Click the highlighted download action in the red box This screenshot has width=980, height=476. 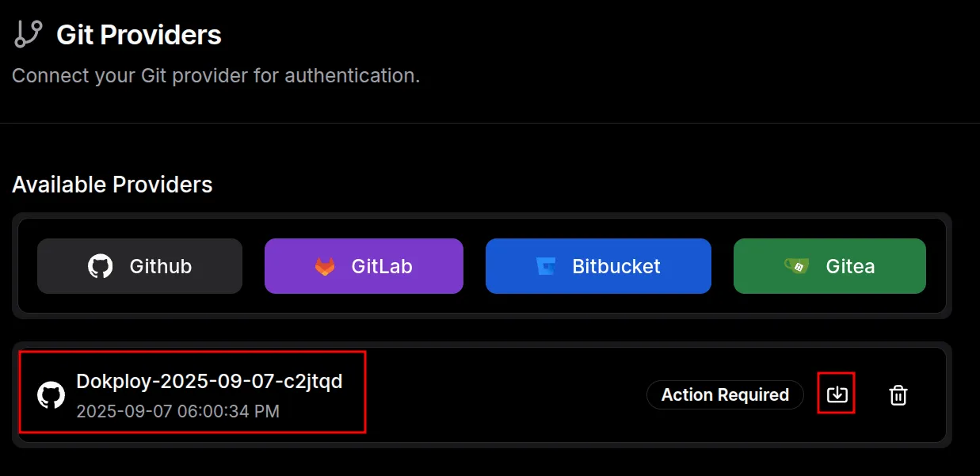click(836, 394)
